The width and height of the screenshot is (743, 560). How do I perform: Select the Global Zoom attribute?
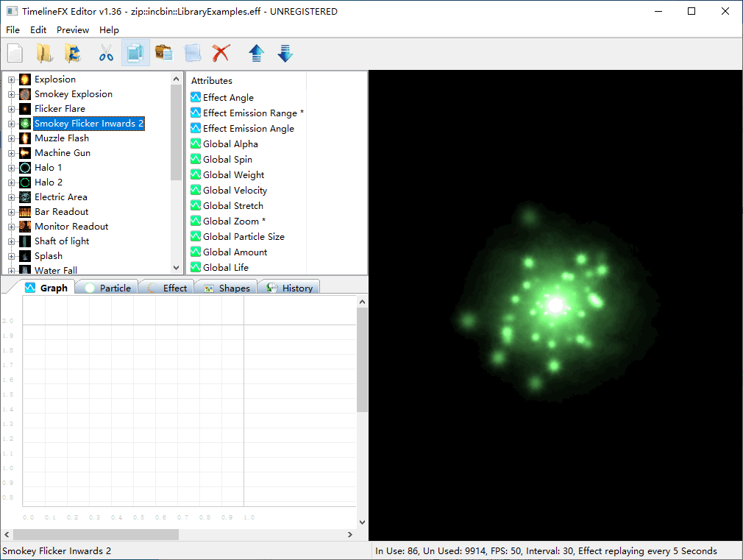point(231,221)
